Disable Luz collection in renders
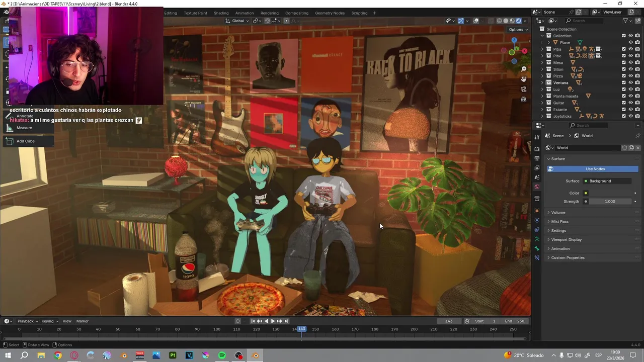Screen dimensions: 644x362 point(637,89)
